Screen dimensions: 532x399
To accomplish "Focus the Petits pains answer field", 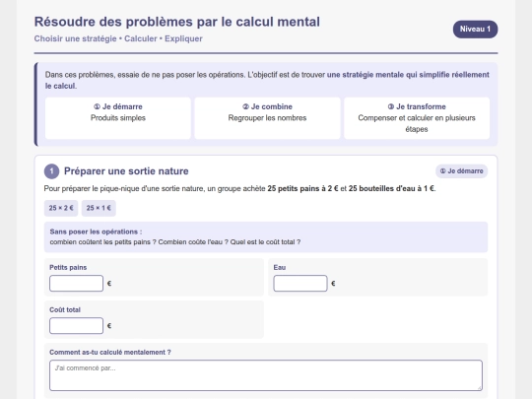I will tap(76, 284).
